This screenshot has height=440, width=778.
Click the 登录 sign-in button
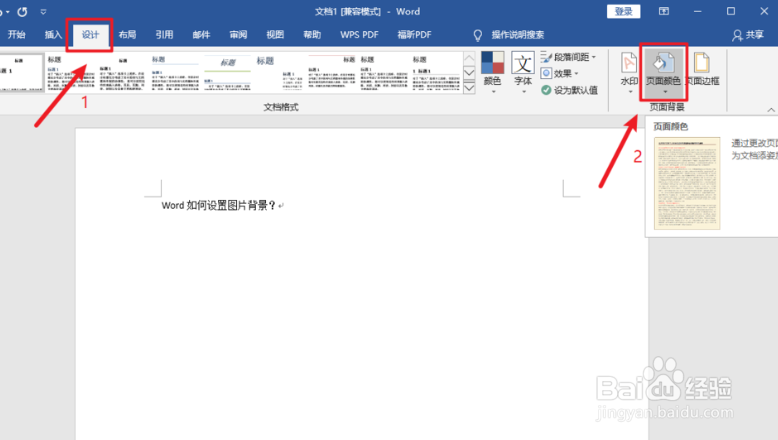(x=624, y=11)
